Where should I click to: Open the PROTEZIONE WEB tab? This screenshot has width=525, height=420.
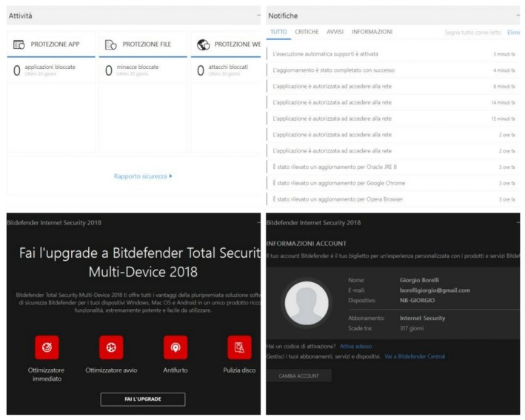(226, 44)
